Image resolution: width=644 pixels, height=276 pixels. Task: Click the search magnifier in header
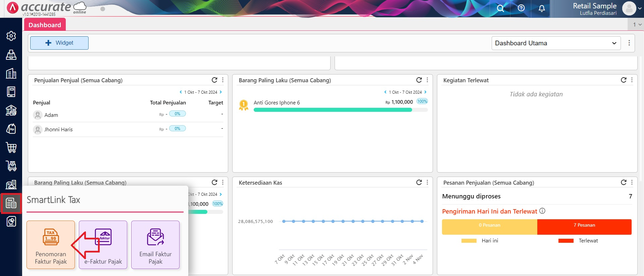coord(500,8)
